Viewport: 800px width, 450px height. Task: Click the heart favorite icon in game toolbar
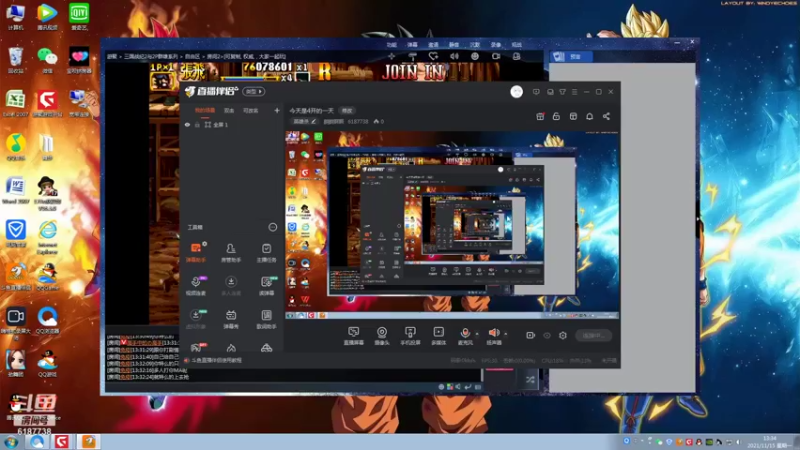433,56
